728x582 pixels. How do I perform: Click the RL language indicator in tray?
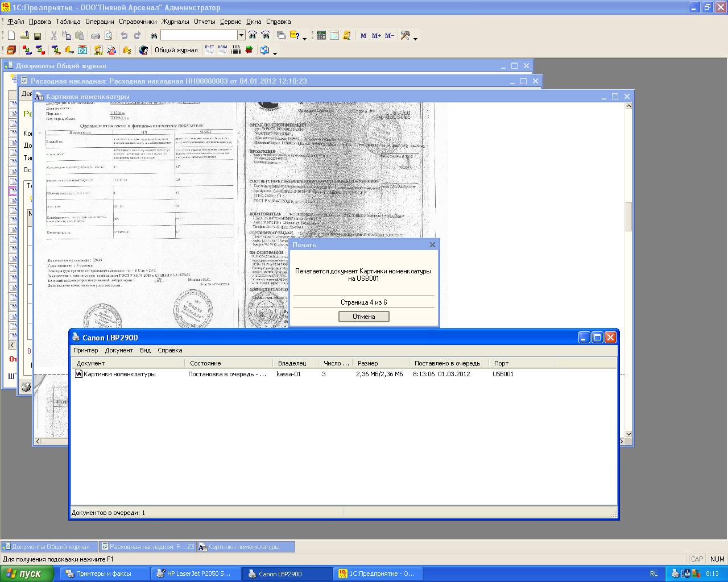pos(654,573)
